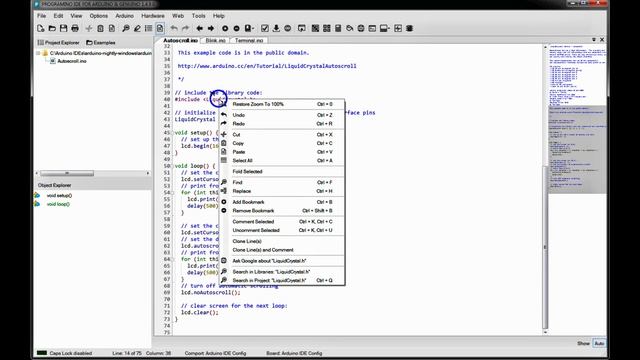Click the monitor screen toolbar icon
The width and height of the screenshot is (640, 360).
click(302, 28)
